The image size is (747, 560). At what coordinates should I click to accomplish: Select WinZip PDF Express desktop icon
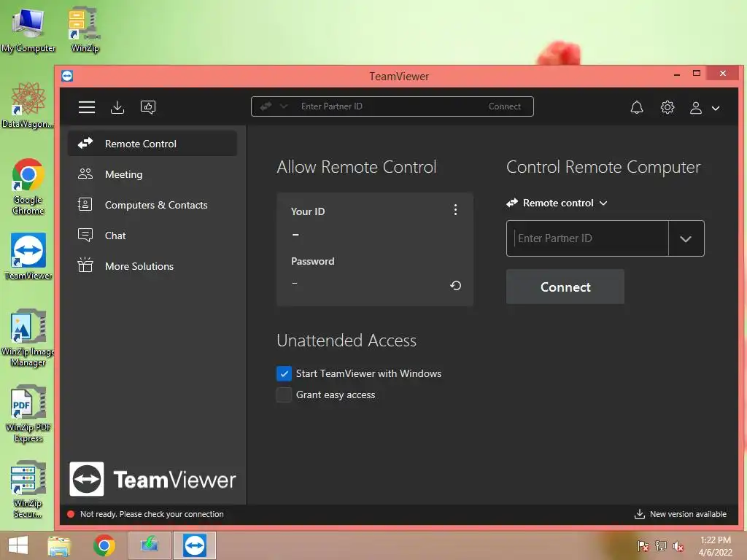click(x=28, y=414)
